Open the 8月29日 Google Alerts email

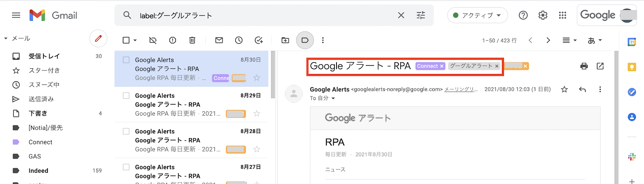(192, 104)
